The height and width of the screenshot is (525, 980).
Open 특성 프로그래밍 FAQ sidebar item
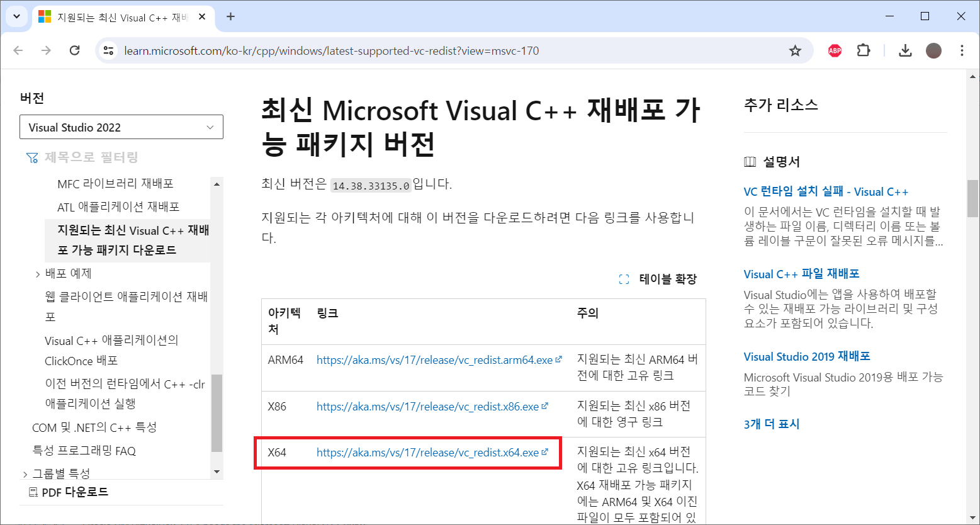click(x=84, y=451)
